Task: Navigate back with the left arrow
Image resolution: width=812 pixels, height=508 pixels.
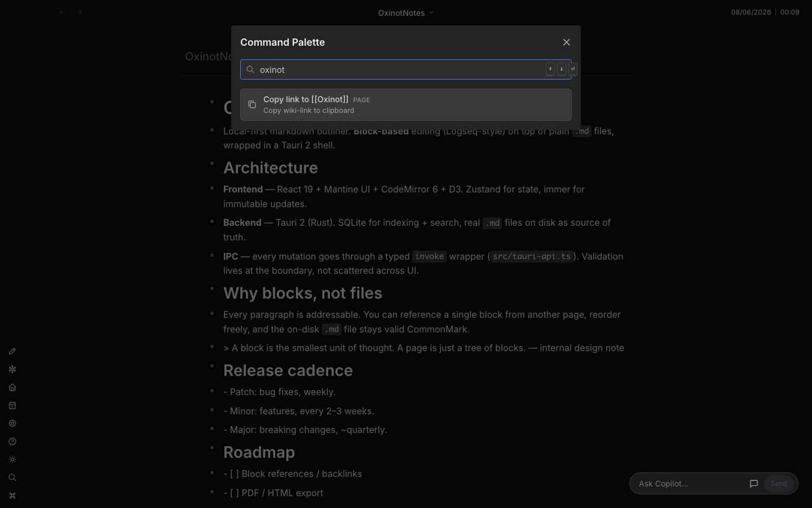Action: 62,12
